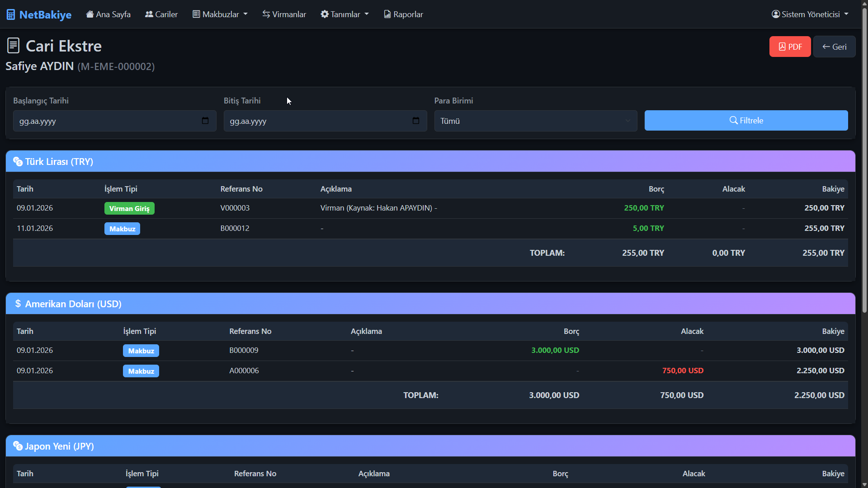
Task: Click the dollar icon beside Amerikan Doları
Action: [18, 304]
